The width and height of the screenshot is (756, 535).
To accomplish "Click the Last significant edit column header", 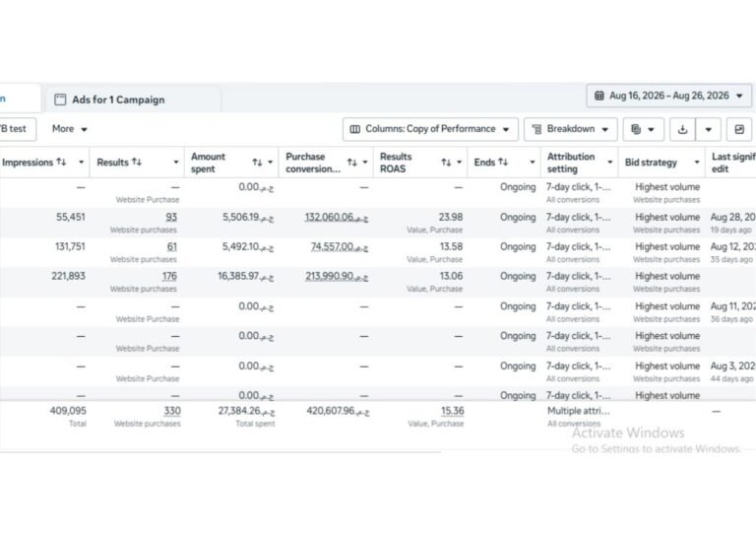I will coord(733,163).
